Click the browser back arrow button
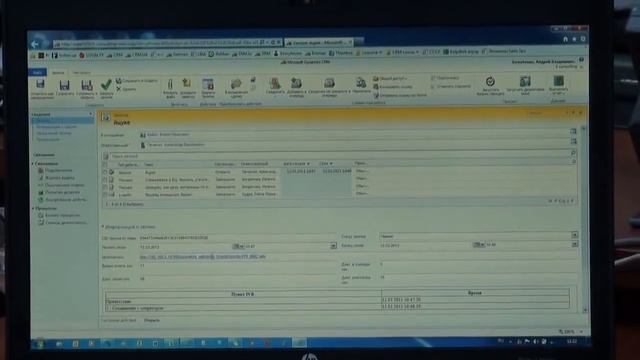 pyautogui.click(x=36, y=44)
